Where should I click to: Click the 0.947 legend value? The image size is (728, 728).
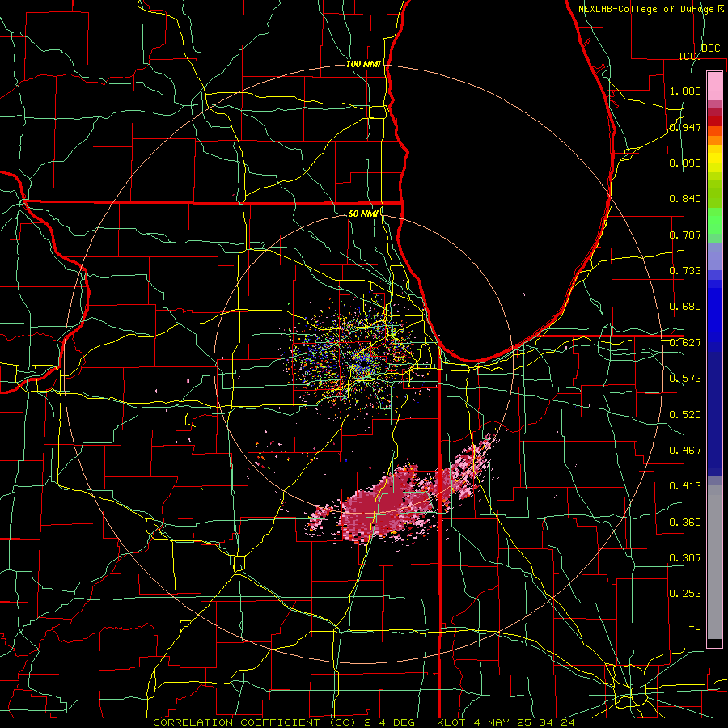pyautogui.click(x=685, y=127)
